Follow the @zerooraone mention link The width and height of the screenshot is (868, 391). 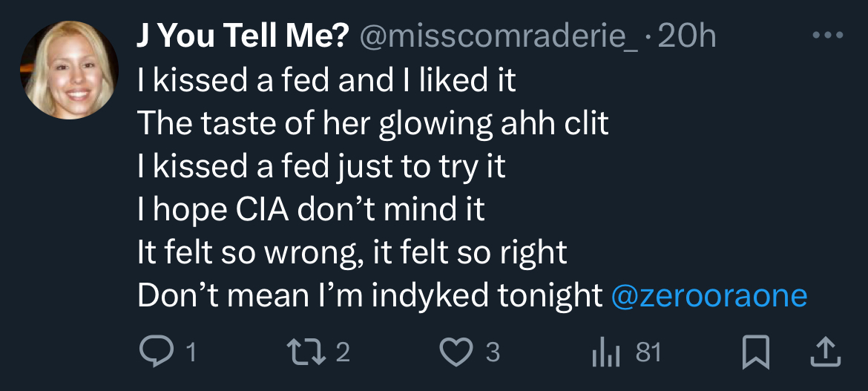click(708, 296)
